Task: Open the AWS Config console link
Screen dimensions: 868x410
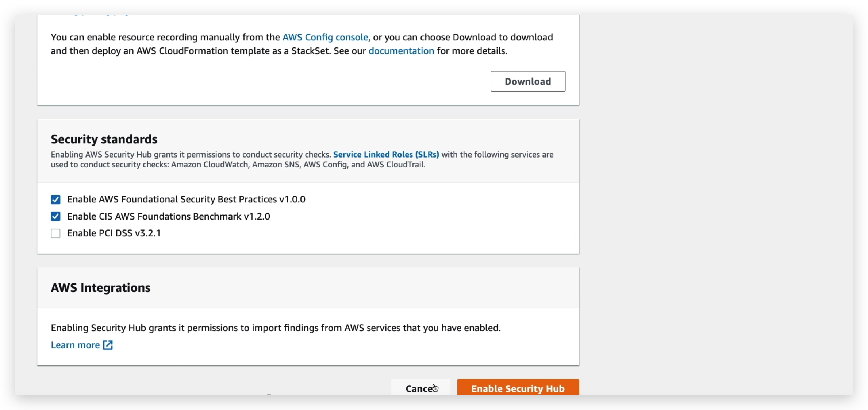Action: tap(324, 37)
